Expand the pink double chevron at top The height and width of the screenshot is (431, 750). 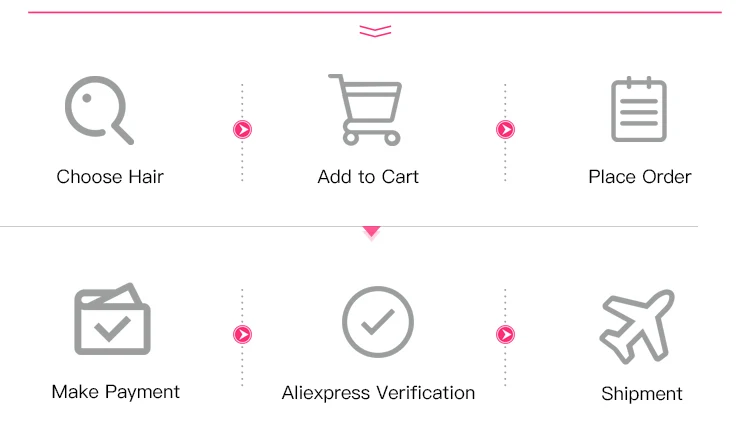point(375,32)
